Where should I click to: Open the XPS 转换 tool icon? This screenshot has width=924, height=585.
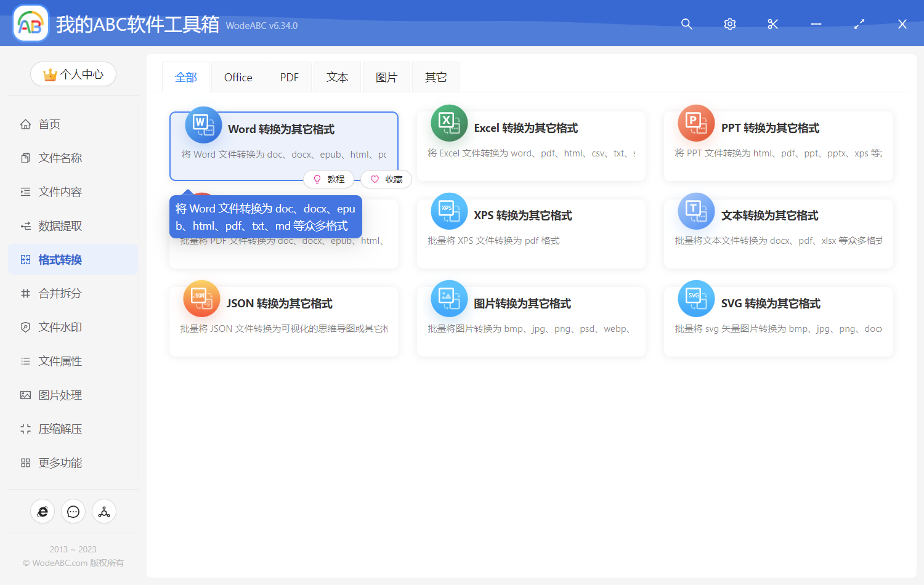(x=449, y=211)
